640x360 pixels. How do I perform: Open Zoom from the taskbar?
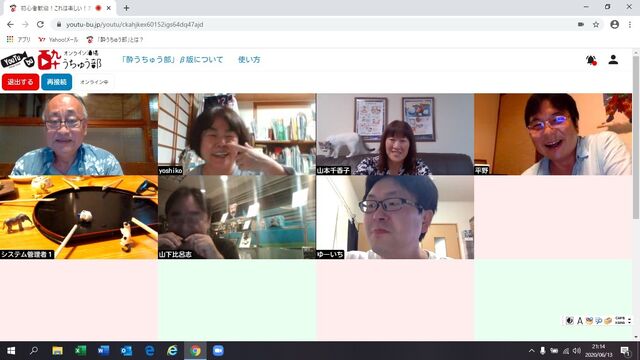(218, 351)
